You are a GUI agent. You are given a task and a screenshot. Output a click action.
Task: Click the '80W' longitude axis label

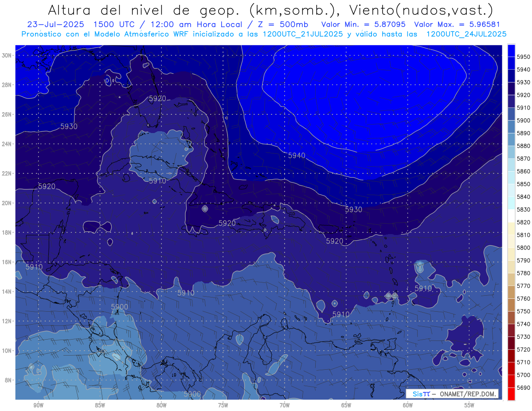(x=161, y=405)
